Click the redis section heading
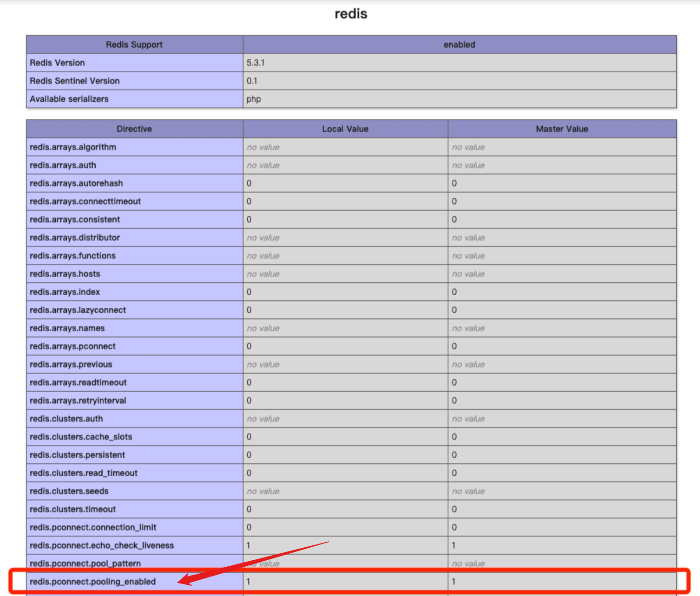 (x=351, y=14)
